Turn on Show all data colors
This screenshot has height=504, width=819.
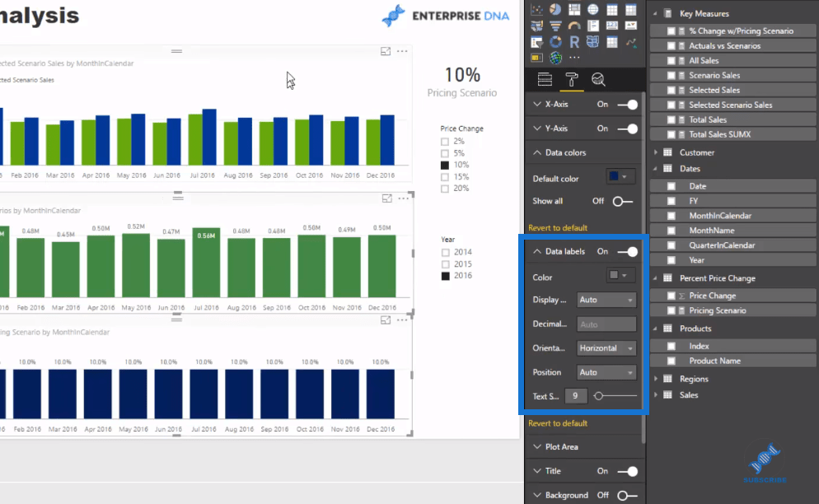[x=623, y=201]
